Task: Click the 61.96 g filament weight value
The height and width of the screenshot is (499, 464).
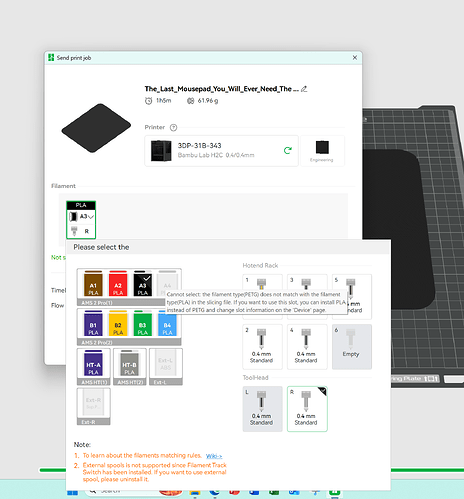Action: (x=208, y=100)
